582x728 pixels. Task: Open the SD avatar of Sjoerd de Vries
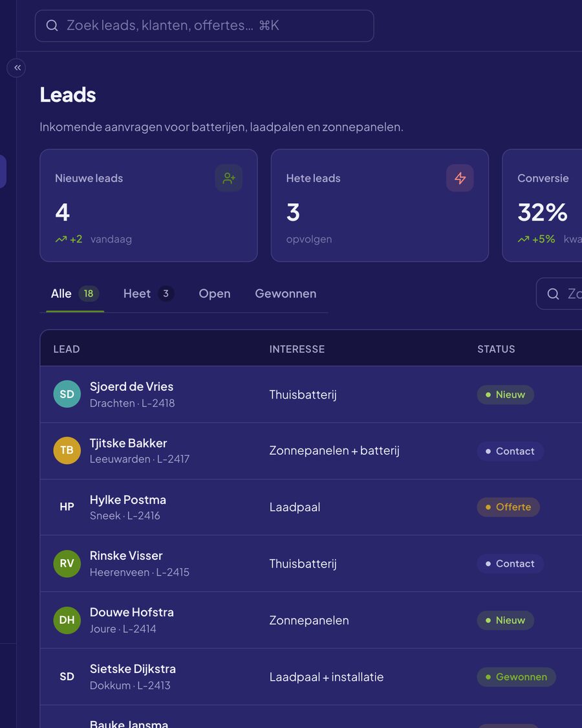[67, 394]
